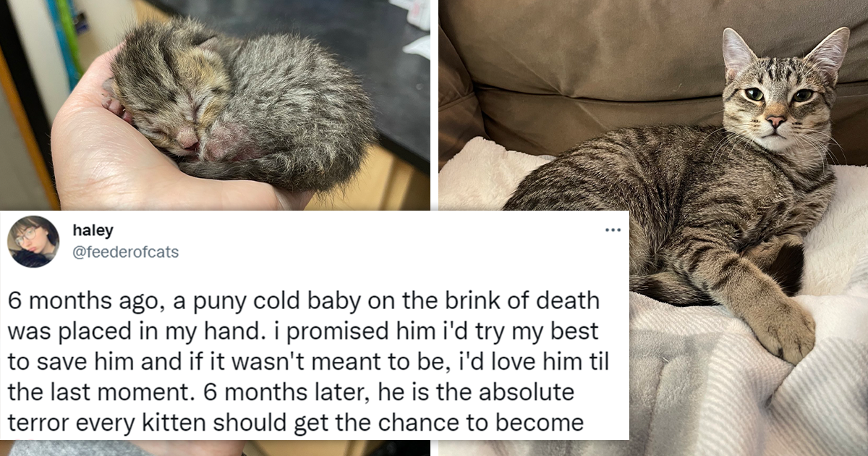Visit the @feederofcats handle link

coord(125,252)
